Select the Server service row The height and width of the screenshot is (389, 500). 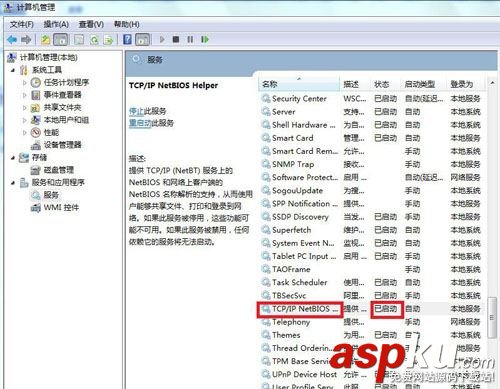coord(371,112)
